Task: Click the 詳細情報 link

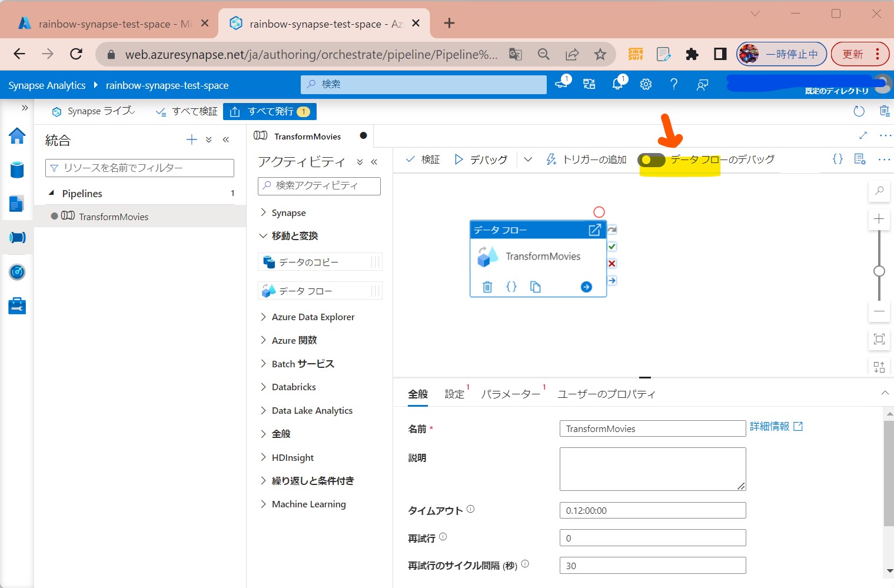Action: pos(776,426)
